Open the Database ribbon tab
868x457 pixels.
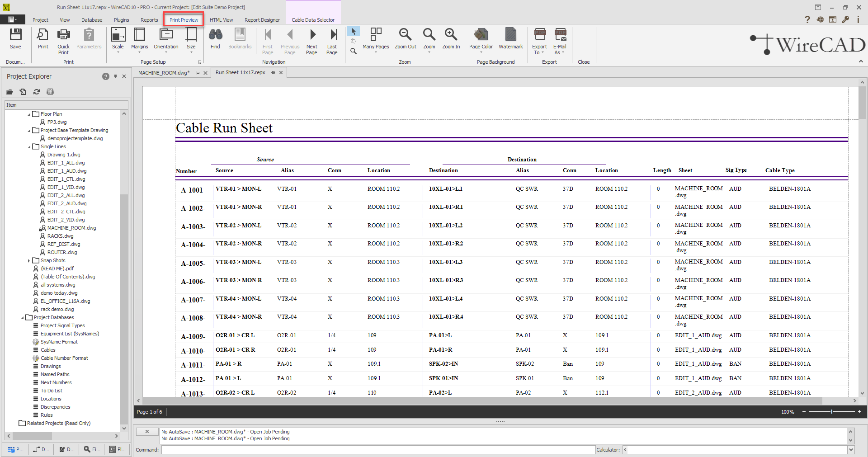tap(92, 20)
